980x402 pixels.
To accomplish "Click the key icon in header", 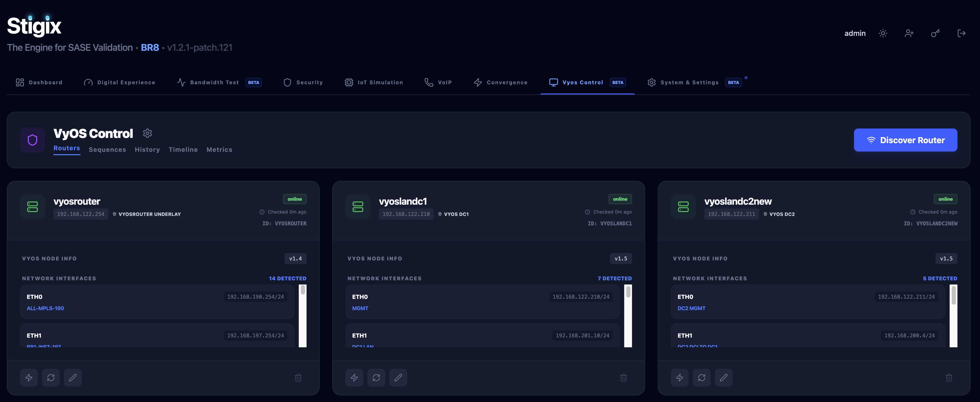I will (935, 33).
